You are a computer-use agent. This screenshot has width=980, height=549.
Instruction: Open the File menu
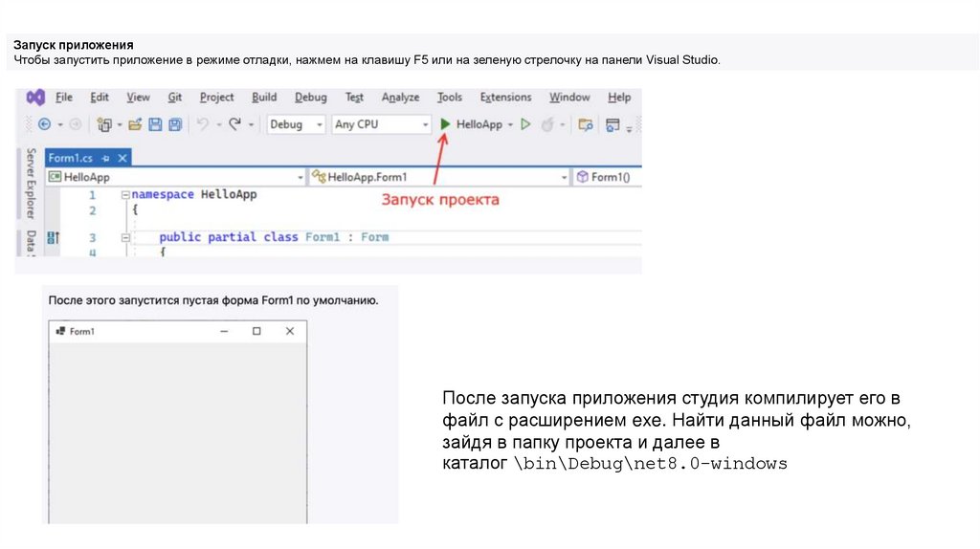tap(64, 97)
